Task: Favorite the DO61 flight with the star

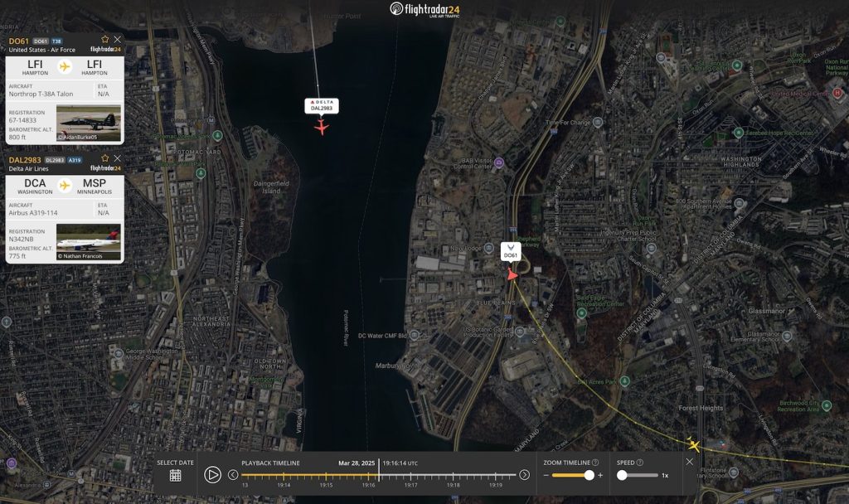Action: [x=105, y=40]
